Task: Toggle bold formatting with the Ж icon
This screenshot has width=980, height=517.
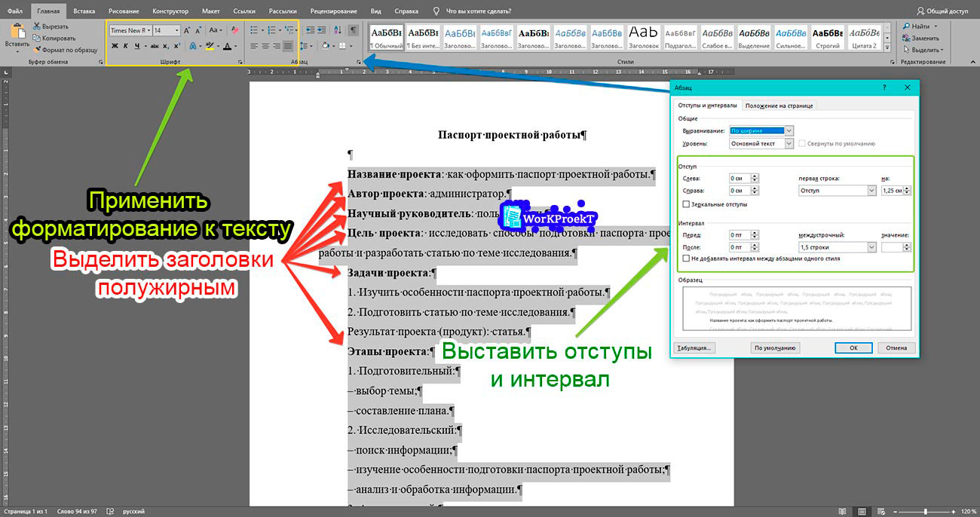Action: pyautogui.click(x=113, y=46)
